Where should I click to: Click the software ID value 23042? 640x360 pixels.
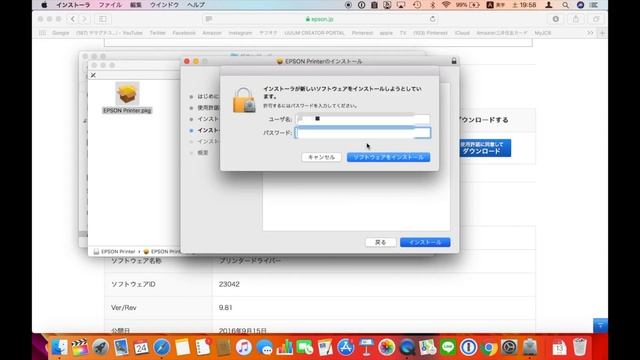pos(229,284)
